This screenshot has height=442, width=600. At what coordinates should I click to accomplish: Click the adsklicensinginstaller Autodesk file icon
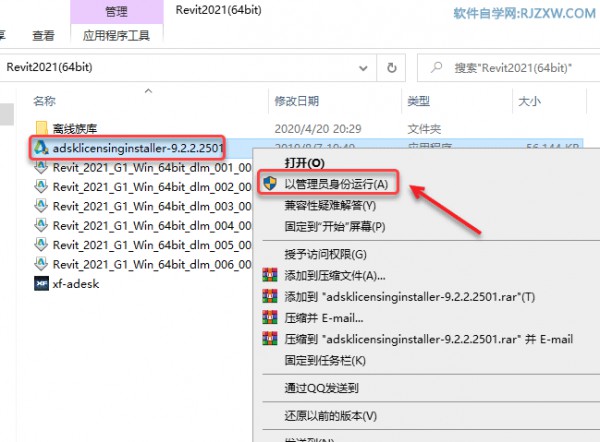(41, 148)
